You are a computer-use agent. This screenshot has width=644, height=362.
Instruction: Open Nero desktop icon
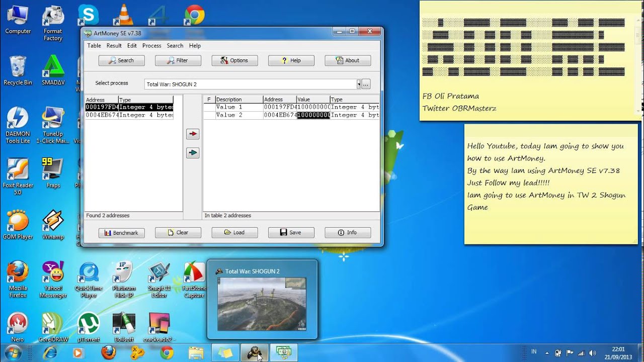(18, 327)
